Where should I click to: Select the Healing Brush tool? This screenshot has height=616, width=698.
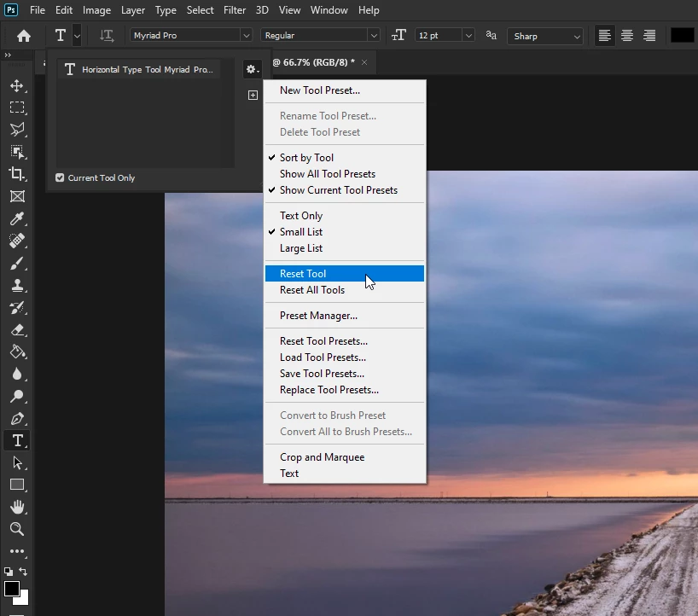point(17,241)
